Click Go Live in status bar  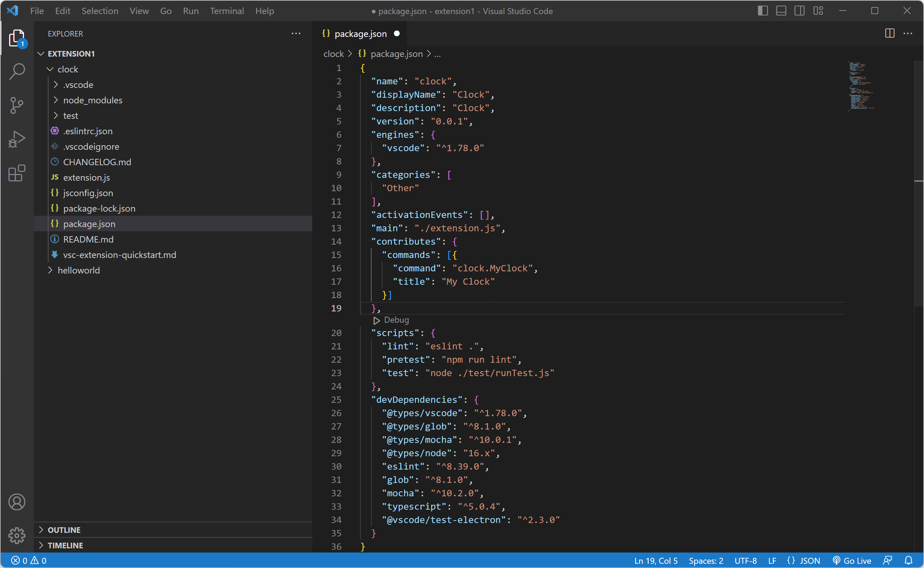[x=852, y=561]
